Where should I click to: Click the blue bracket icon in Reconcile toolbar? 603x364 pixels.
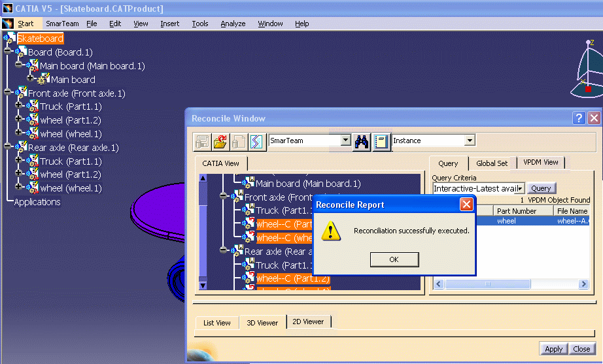pos(256,141)
